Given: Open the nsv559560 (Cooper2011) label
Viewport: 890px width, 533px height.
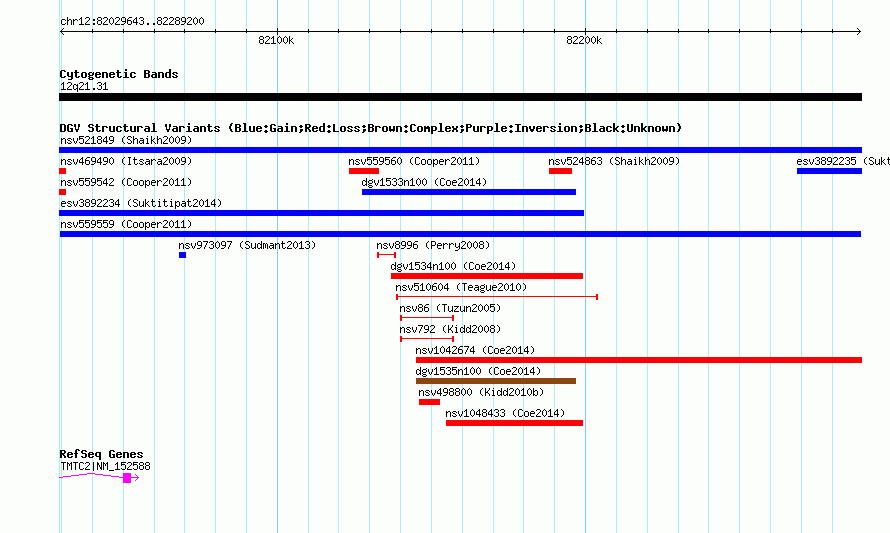Looking at the screenshot, I should point(414,161).
